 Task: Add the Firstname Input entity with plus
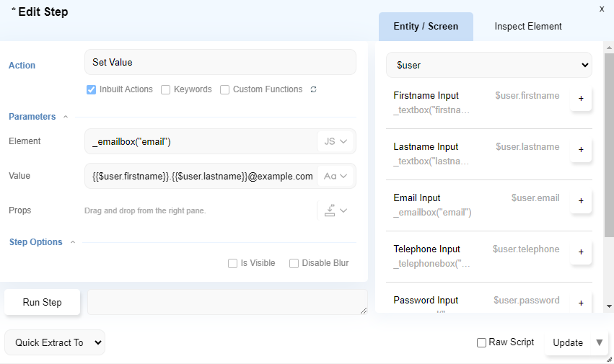click(x=581, y=99)
